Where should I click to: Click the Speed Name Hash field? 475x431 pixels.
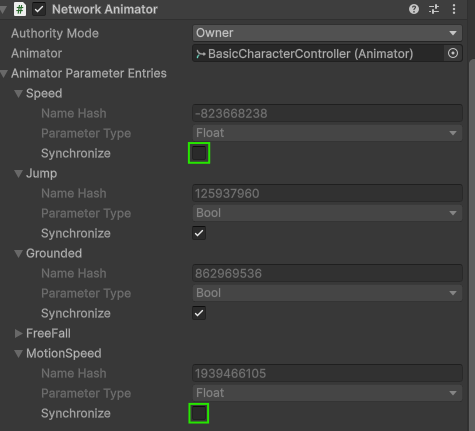pos(327,113)
